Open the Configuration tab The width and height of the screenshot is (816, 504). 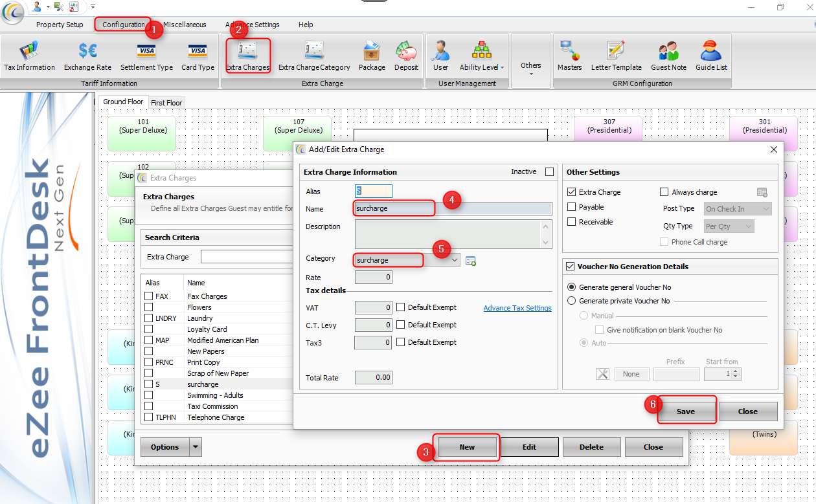click(x=124, y=25)
